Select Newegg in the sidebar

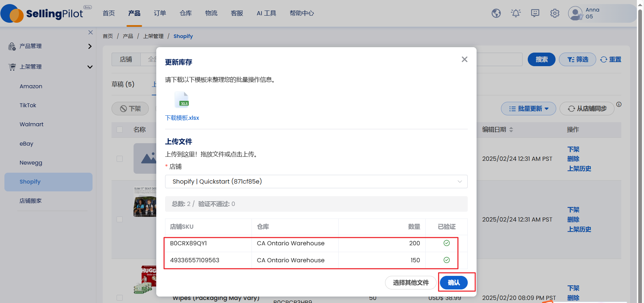pos(31,163)
